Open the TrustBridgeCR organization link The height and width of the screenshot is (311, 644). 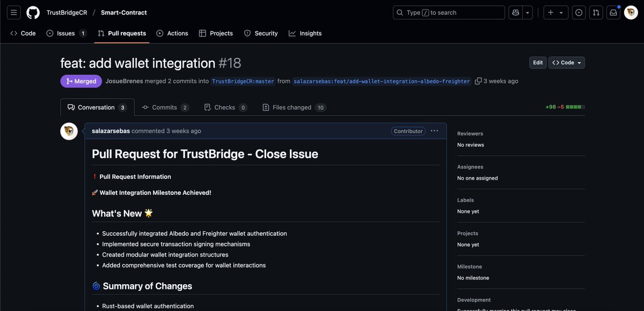[67, 12]
